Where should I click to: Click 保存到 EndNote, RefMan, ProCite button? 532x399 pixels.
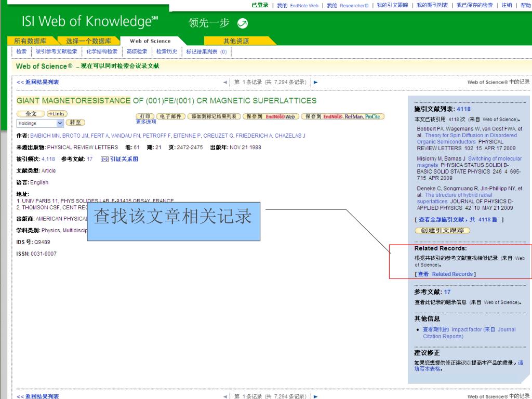tap(343, 116)
